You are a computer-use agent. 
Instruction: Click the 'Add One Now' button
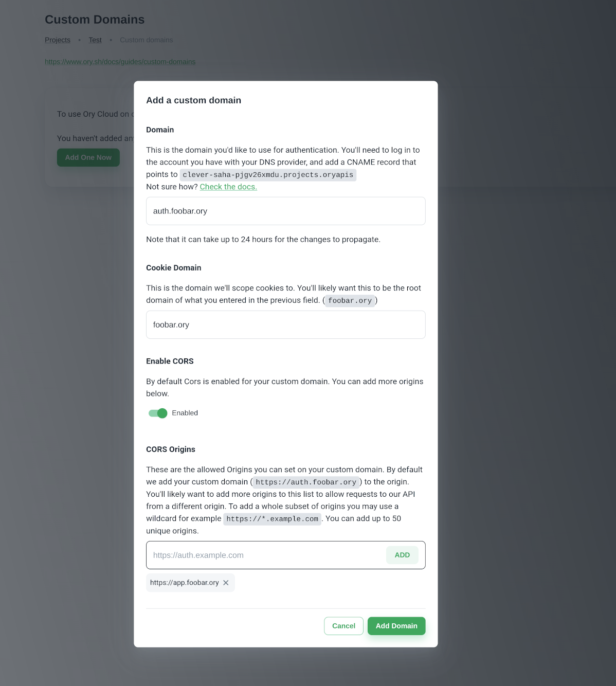[x=88, y=157]
